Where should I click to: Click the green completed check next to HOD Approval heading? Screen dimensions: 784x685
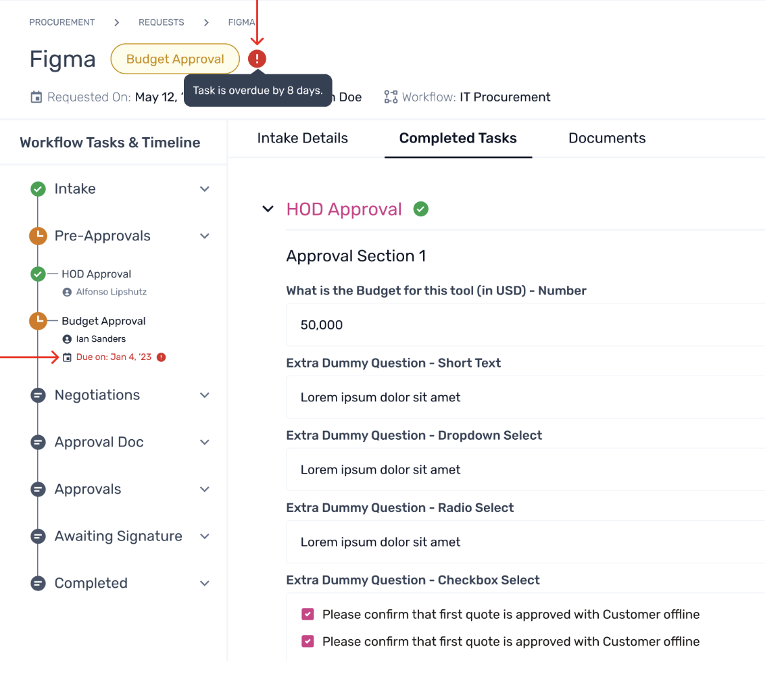click(421, 209)
